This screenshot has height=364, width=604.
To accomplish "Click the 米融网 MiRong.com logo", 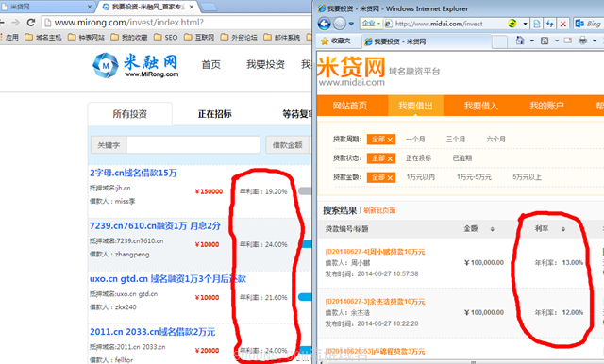I will (x=136, y=65).
